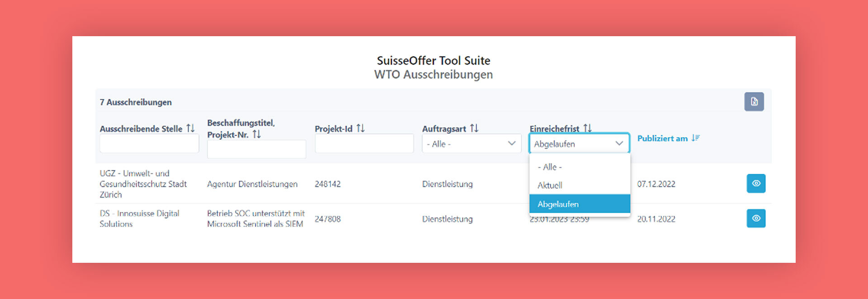The height and width of the screenshot is (299, 868).
Task: Open the Auftragsart filter dropdown
Action: pyautogui.click(x=472, y=144)
